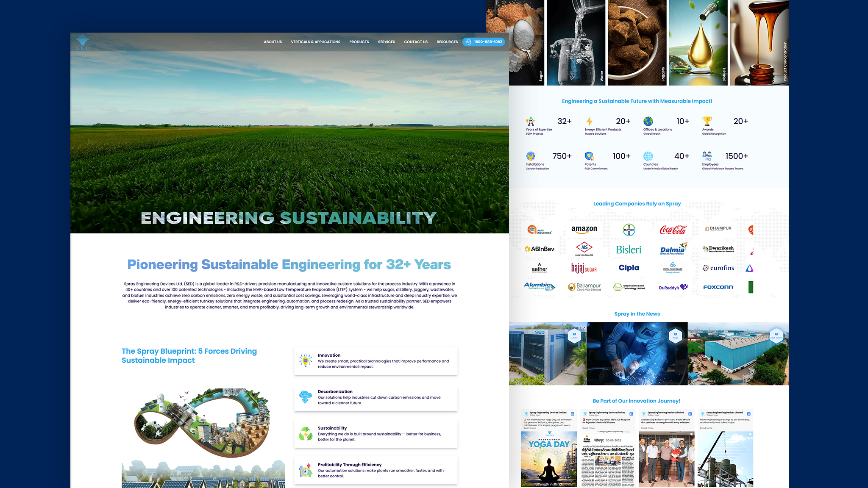This screenshot has width=868, height=488.
Task: Click the AIS Asahi India Glass logo
Action: tap(584, 249)
